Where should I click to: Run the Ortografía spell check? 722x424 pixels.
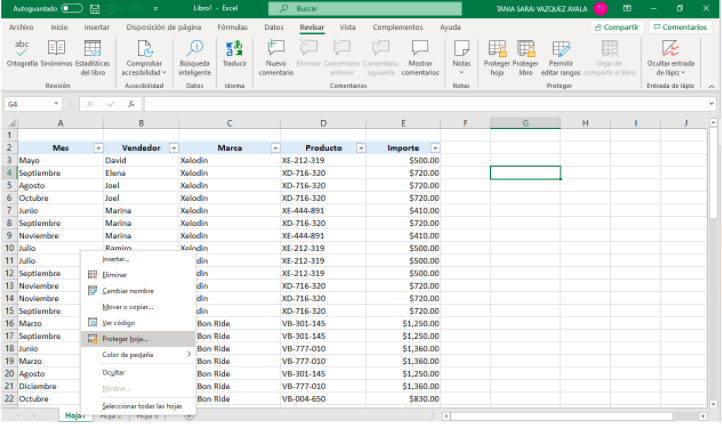(x=22, y=54)
